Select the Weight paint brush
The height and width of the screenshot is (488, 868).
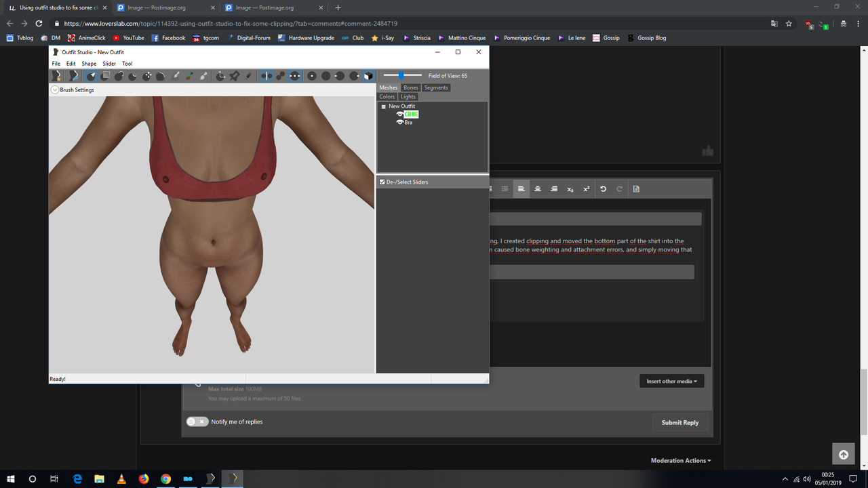tap(176, 76)
